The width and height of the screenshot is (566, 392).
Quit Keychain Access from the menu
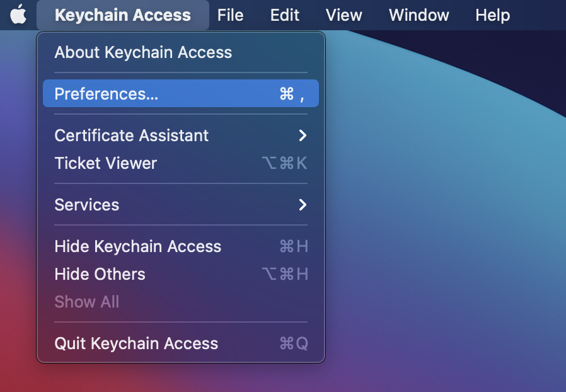pyautogui.click(x=136, y=343)
